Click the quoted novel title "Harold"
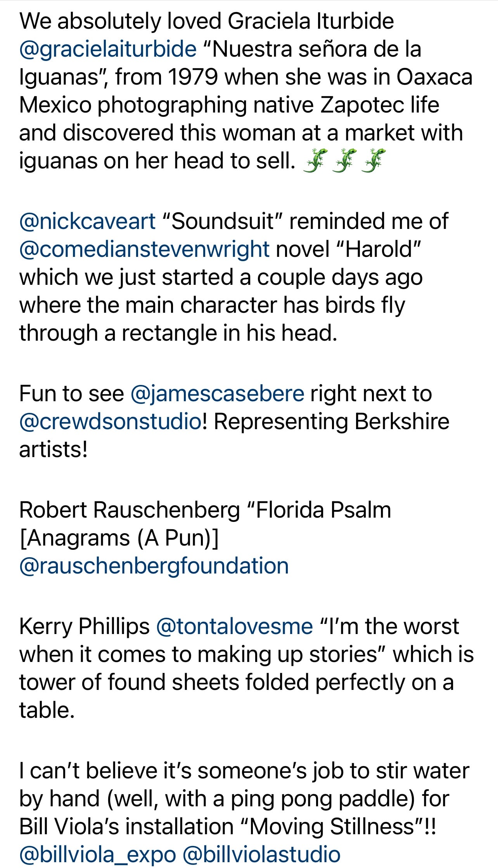Screen dimensions: 498x868 point(379,249)
